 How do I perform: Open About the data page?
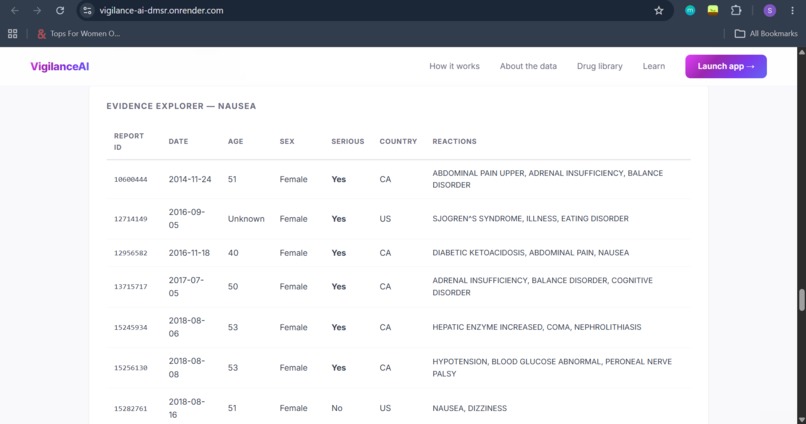[528, 66]
